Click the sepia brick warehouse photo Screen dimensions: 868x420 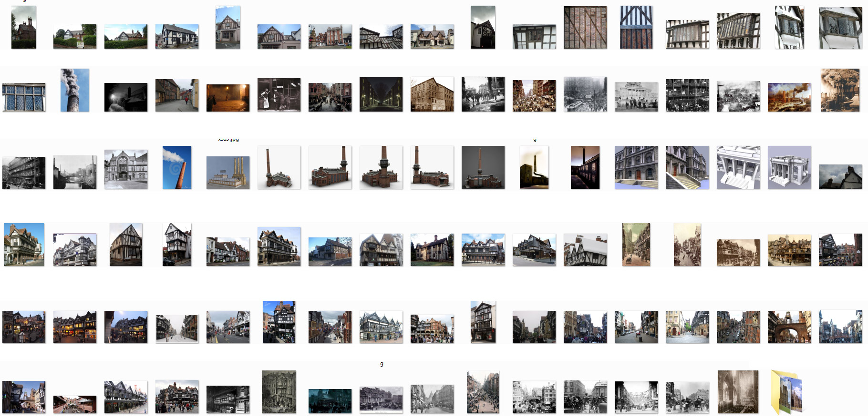click(432, 94)
